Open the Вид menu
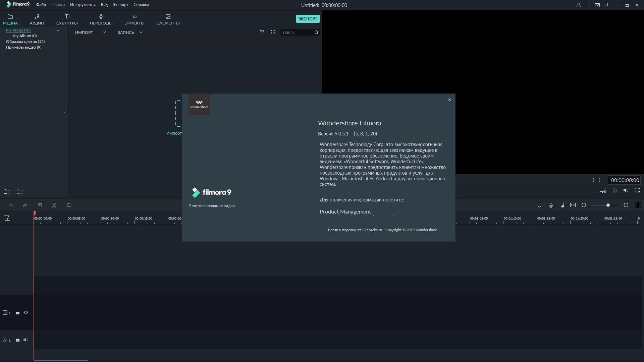The image size is (644, 362). tap(104, 5)
